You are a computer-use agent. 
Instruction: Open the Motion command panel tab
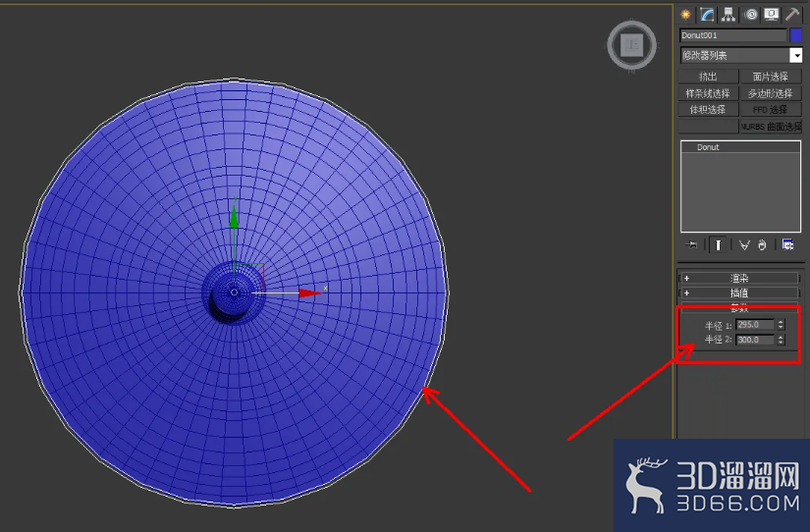click(750, 15)
